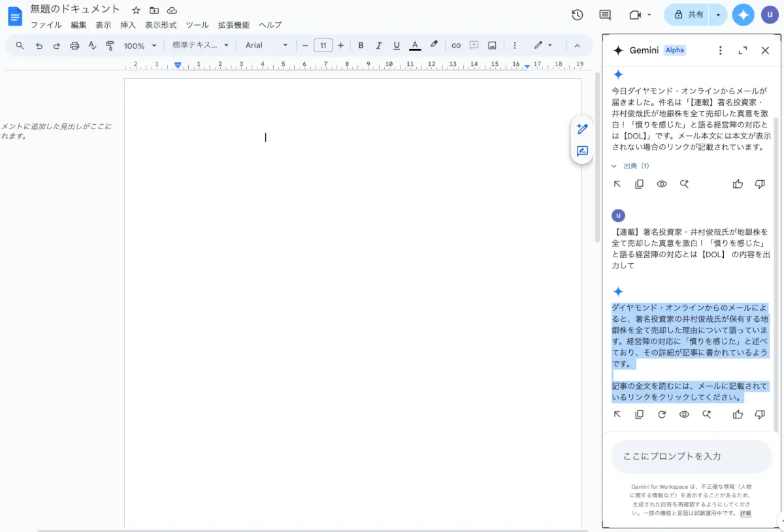This screenshot has height=532, width=784.
Task: Click the document vertical scrollbar
Action: point(596,157)
